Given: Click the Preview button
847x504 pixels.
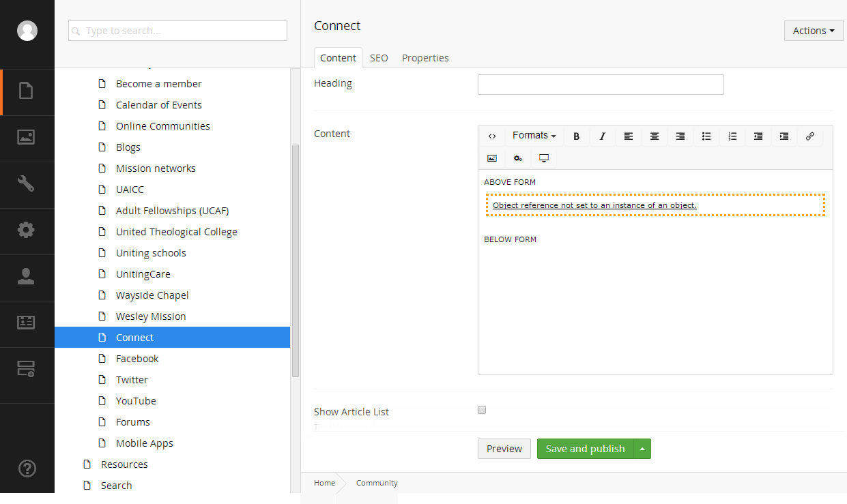Looking at the screenshot, I should [x=504, y=449].
